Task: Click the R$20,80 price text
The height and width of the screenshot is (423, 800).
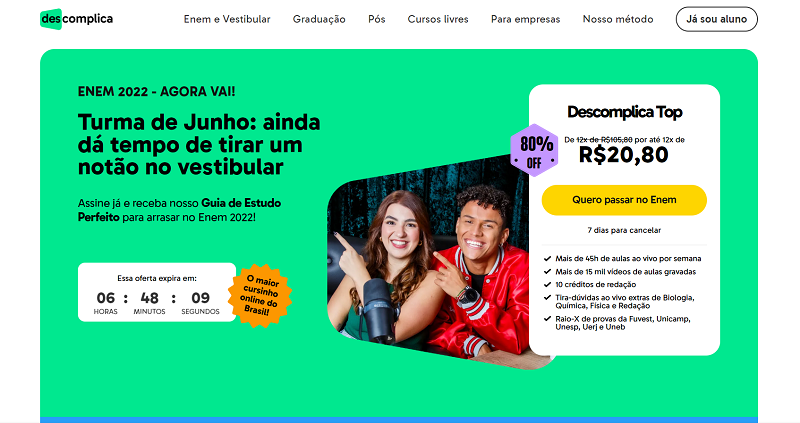Action: pyautogui.click(x=623, y=155)
